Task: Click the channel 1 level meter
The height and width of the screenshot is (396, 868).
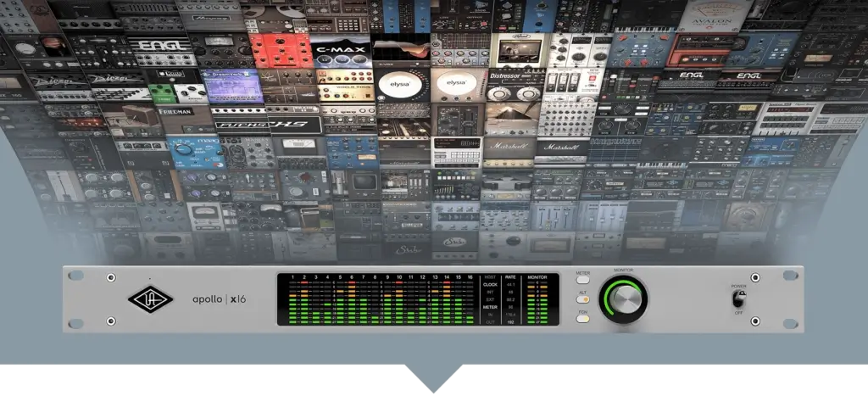Action: point(292,304)
